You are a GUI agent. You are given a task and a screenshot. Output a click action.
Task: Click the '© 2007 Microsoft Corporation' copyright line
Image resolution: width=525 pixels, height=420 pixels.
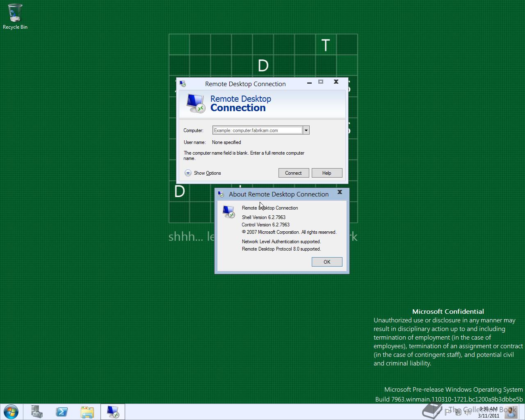[x=289, y=232]
